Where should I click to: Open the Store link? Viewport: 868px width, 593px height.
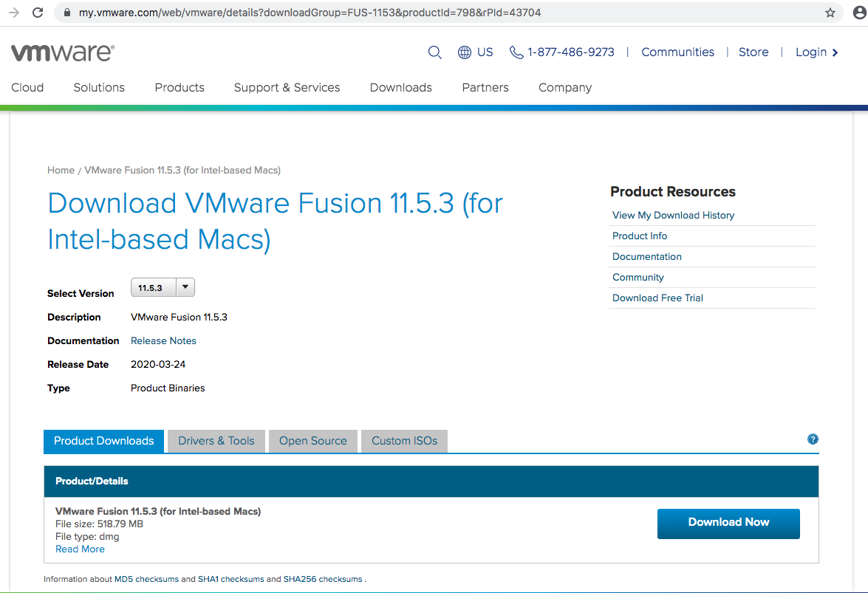(x=753, y=52)
